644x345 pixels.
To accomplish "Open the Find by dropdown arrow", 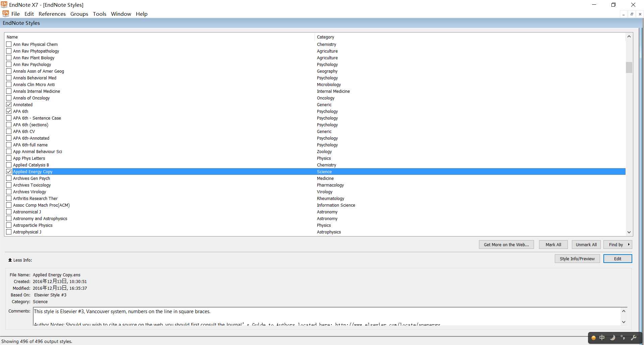I will tap(629, 245).
